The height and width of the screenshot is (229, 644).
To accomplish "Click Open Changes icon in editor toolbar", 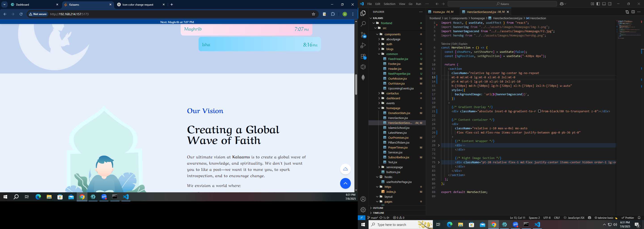I will tap(627, 12).
